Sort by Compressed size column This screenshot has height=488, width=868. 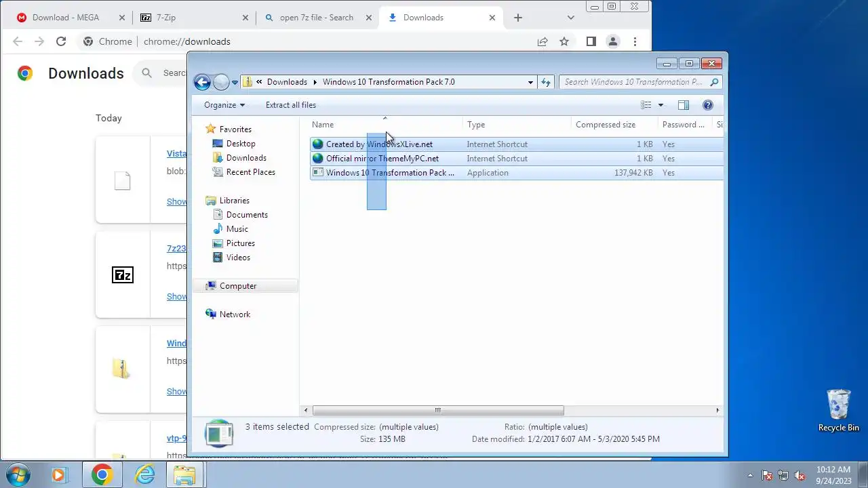[x=614, y=125]
